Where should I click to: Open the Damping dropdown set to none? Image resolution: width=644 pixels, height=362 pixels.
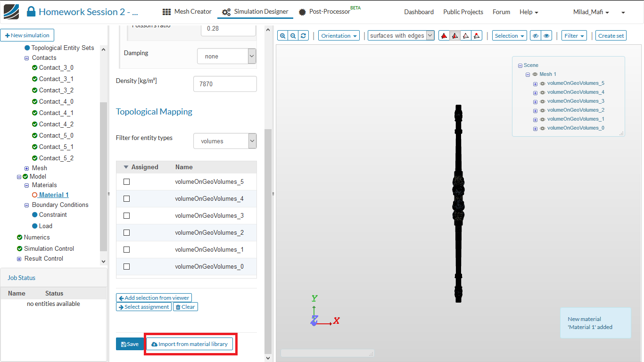click(x=226, y=57)
